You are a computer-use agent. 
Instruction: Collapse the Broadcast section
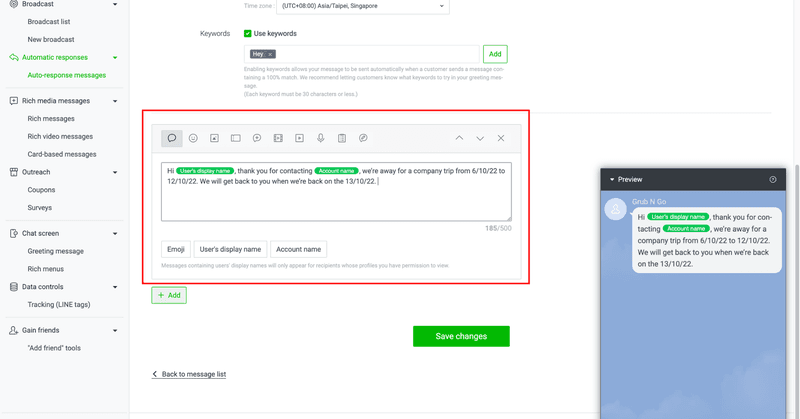coord(115,4)
